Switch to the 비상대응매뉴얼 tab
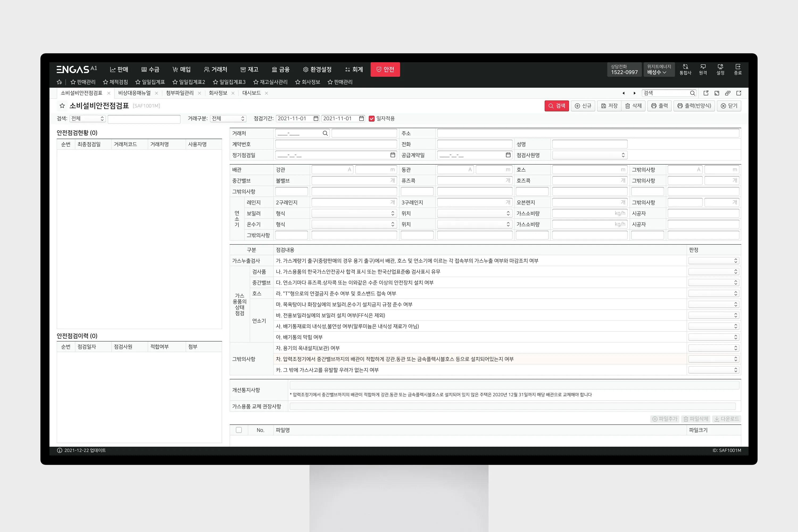This screenshot has height=532, width=798. (134, 93)
